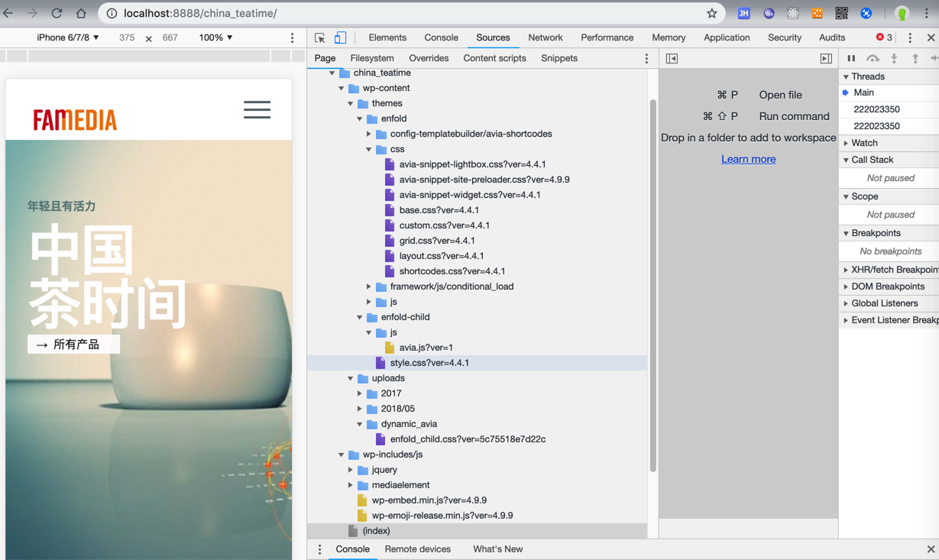The image size is (939, 560).
Task: Open Chrome three-dot menu
Action: (926, 13)
